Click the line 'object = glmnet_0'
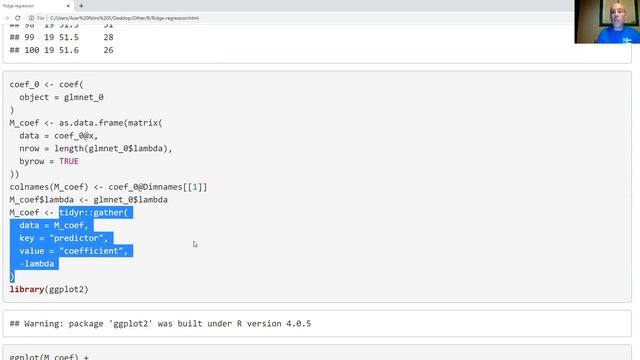This screenshot has width=640, height=360. tap(61, 97)
